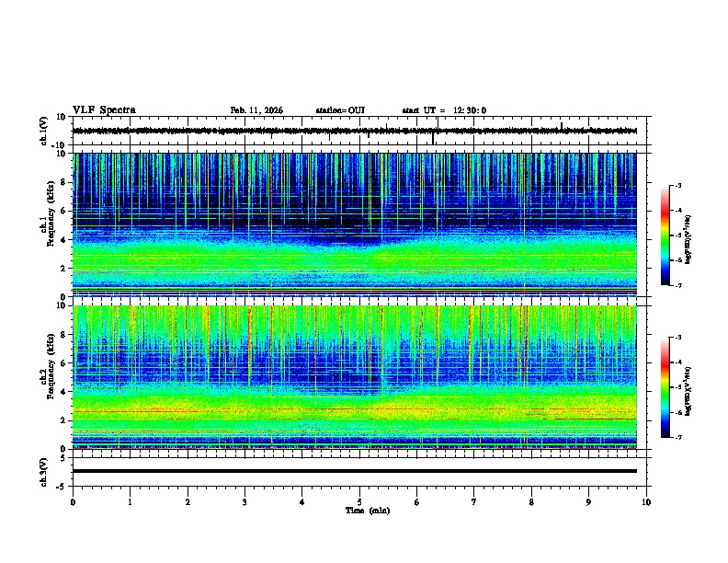Click the "9" tick label on Time axis
Screen dimensions: 728x563
pyautogui.click(x=588, y=502)
